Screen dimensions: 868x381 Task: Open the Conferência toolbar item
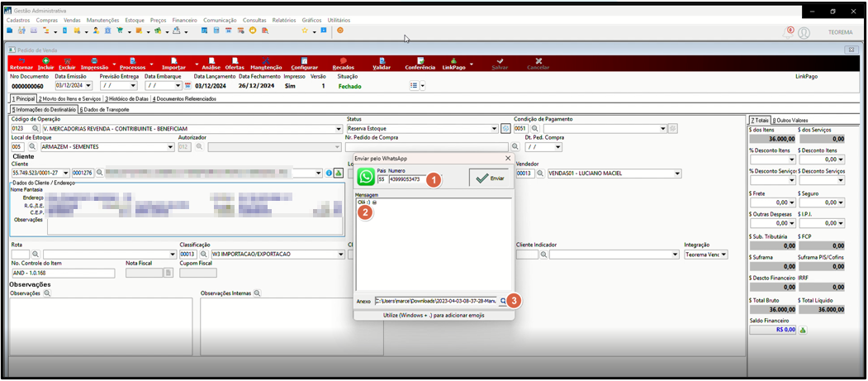420,64
